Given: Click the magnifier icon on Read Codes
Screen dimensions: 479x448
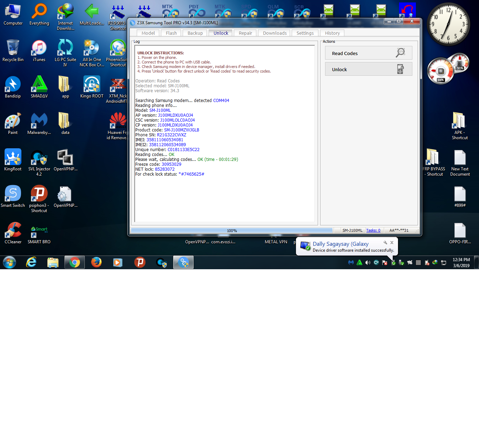Looking at the screenshot, I should pos(400,53).
